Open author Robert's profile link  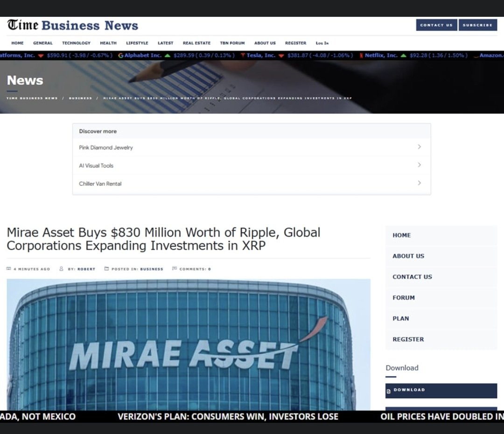[86, 269]
